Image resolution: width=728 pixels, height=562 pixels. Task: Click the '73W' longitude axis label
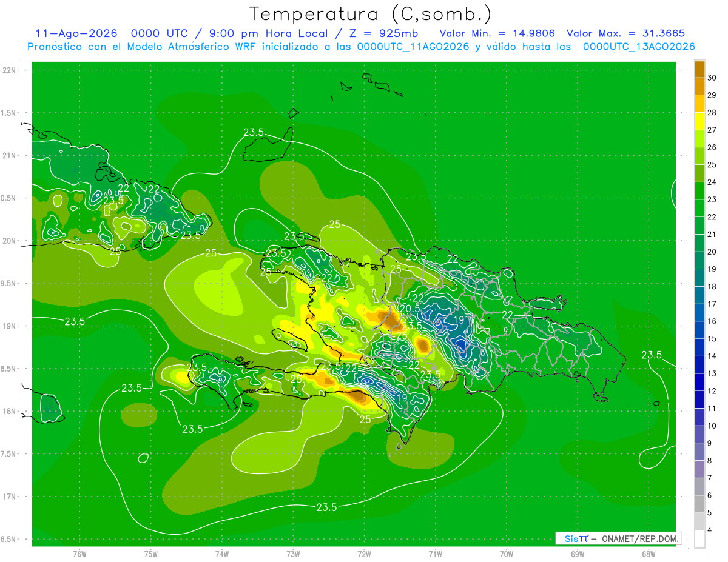point(293,554)
